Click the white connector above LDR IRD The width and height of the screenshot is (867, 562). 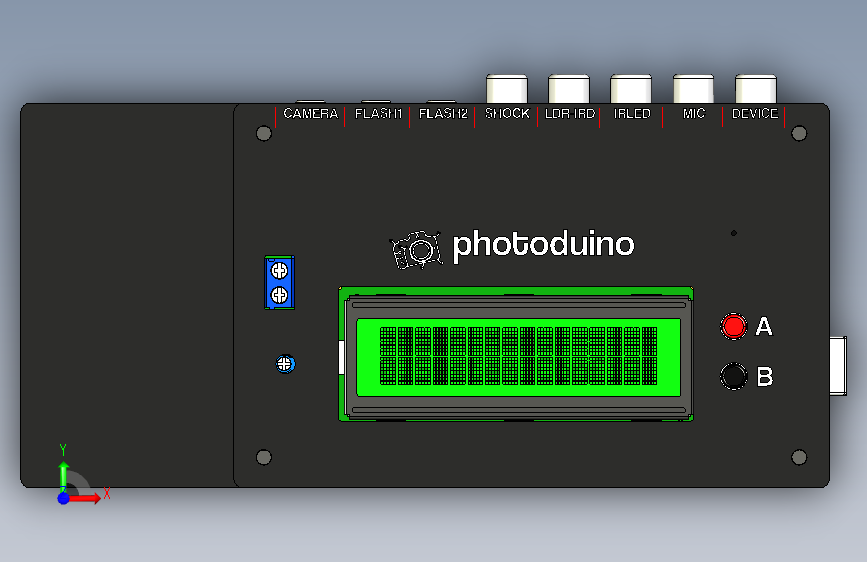pos(569,89)
